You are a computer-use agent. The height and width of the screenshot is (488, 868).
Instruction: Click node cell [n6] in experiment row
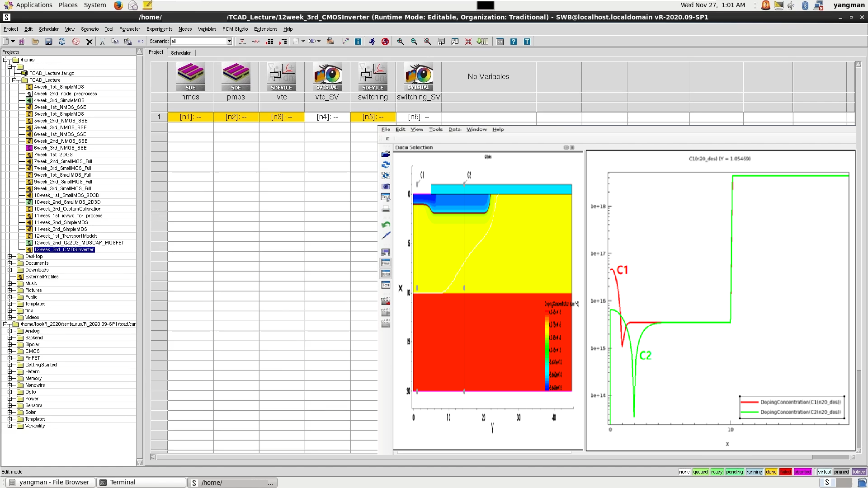[x=419, y=117]
